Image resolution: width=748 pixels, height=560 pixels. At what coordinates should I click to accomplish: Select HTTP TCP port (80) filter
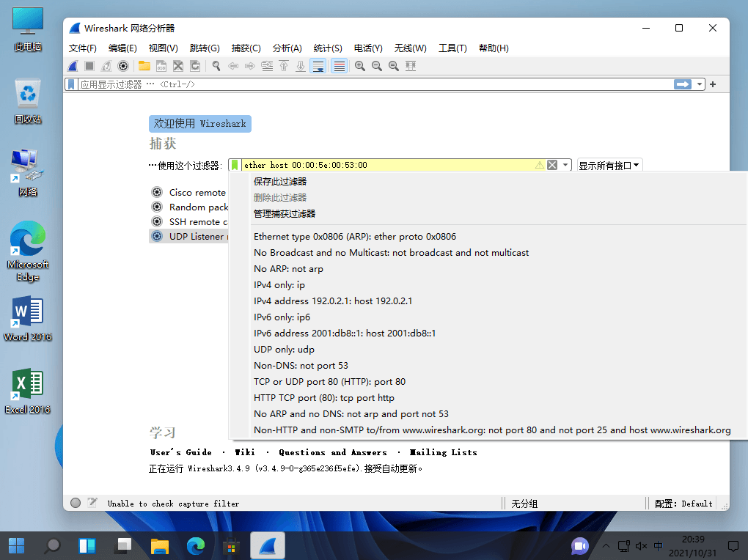click(x=488, y=398)
